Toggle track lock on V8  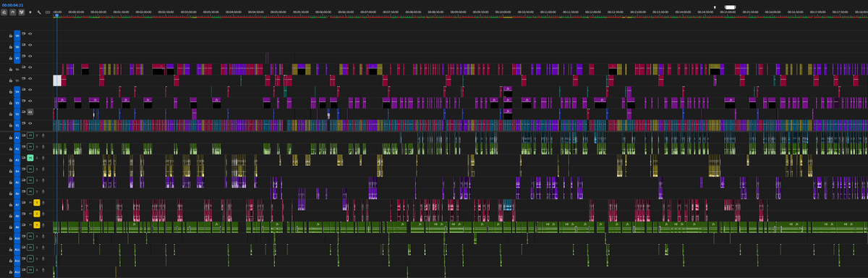pyautogui.click(x=11, y=46)
